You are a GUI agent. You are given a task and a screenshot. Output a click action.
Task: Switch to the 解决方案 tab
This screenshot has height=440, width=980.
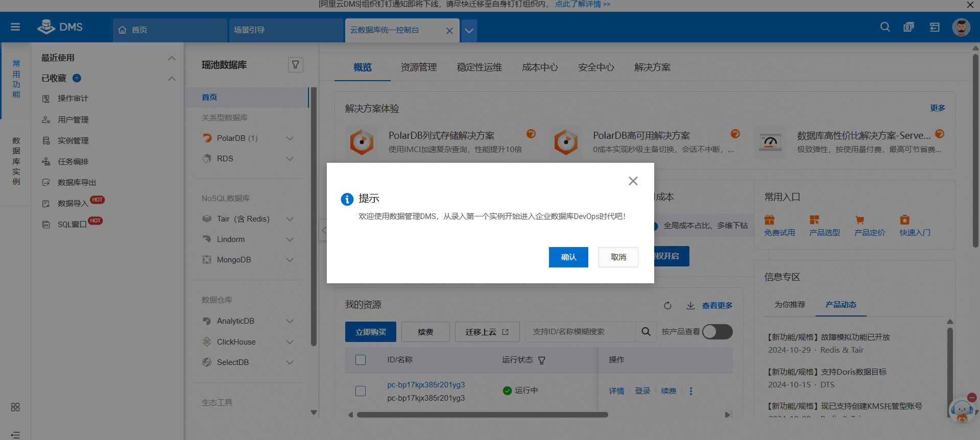(652, 67)
